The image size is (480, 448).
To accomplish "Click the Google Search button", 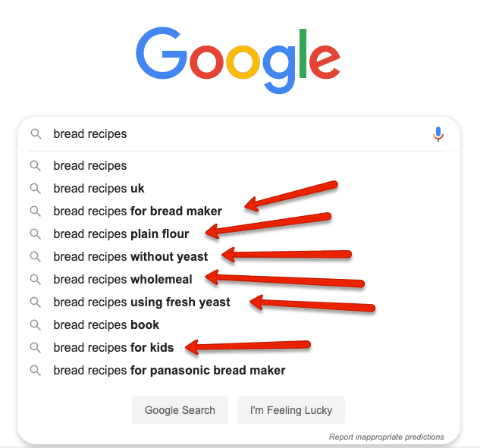I will (180, 410).
